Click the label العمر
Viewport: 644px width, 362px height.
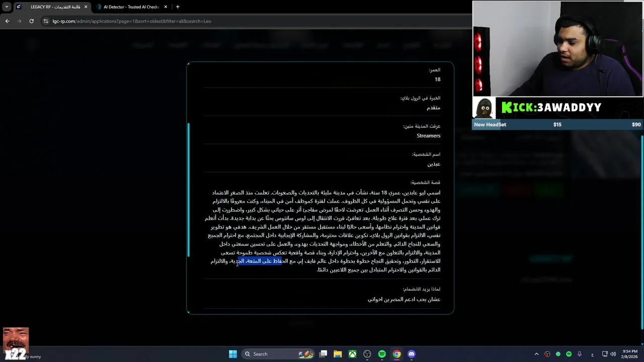(x=435, y=70)
